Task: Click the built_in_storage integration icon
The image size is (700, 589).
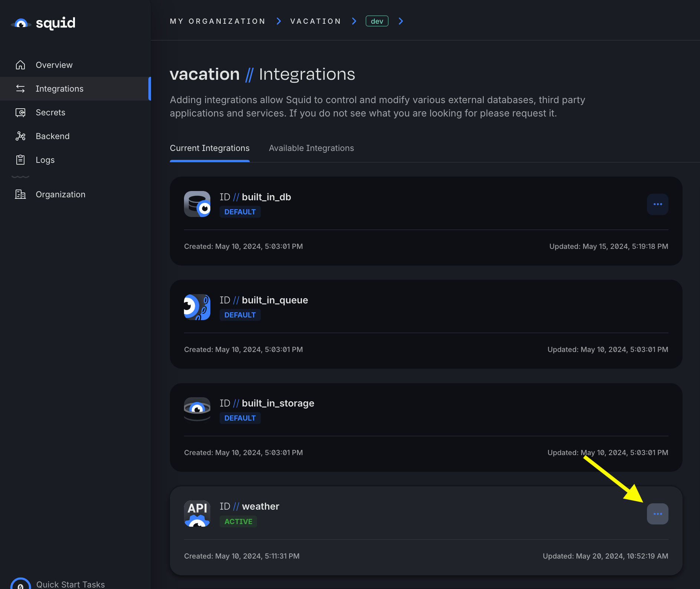Action: point(197,410)
